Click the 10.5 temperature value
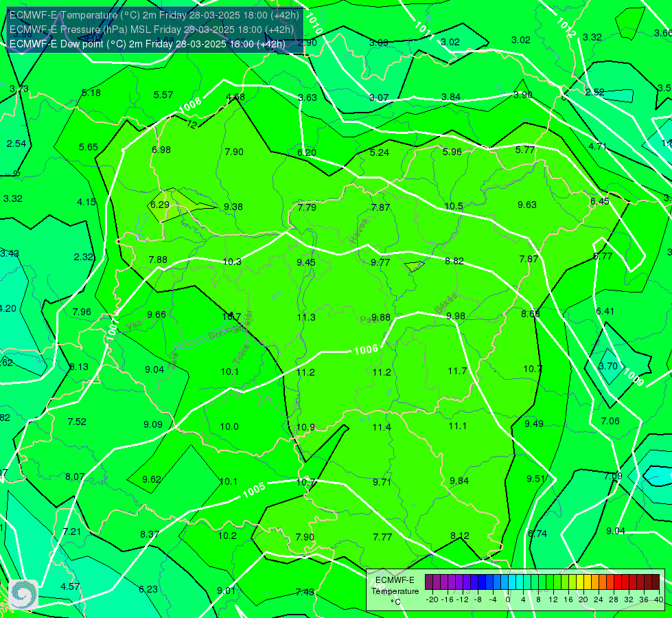Viewport: 672px width, 618px height. coord(454,206)
